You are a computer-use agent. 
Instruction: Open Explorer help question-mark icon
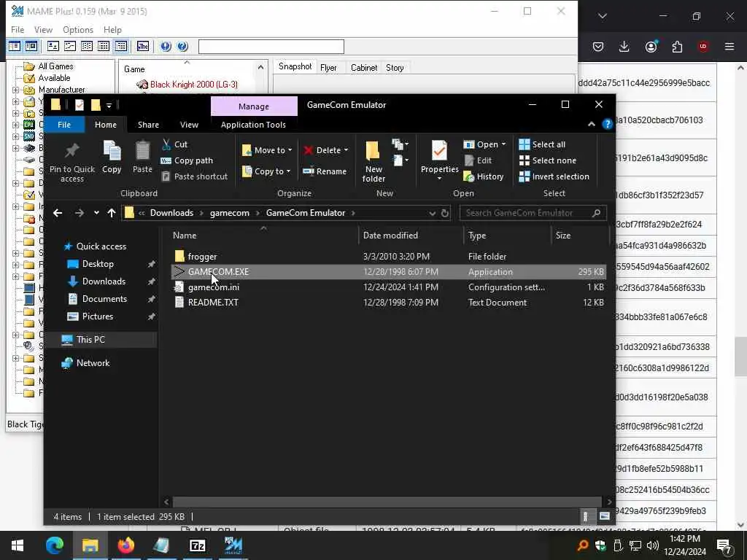[x=607, y=125]
